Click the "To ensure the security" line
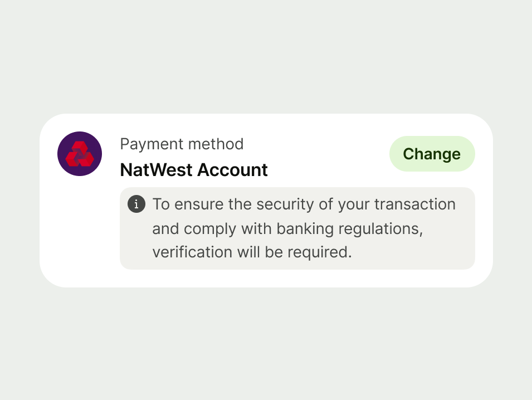Image resolution: width=532 pixels, height=400 pixels. coord(304,204)
